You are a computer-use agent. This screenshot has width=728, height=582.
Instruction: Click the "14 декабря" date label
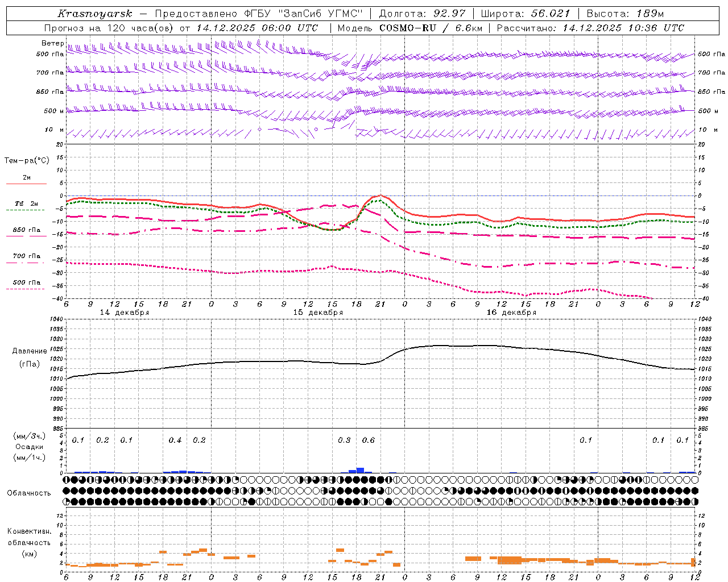tap(125, 313)
